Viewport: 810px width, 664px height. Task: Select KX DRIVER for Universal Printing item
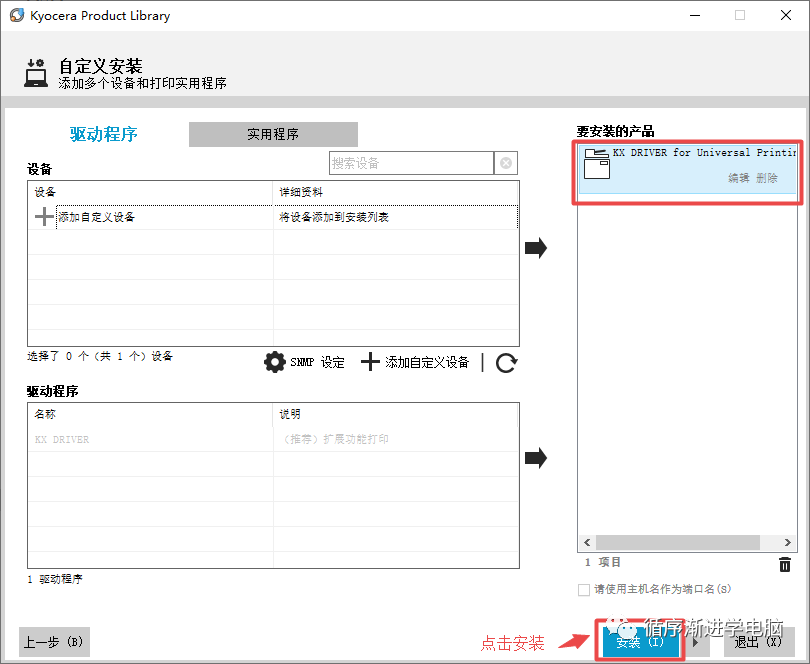688,169
